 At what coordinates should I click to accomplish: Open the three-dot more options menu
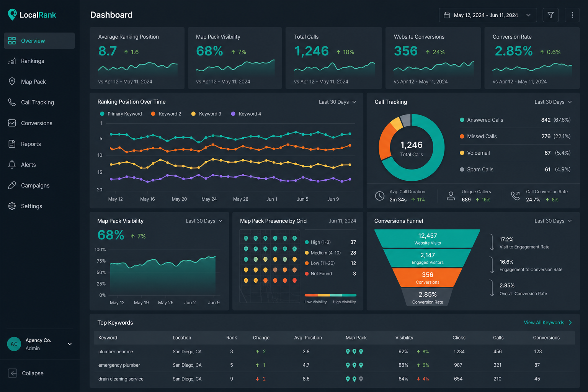pos(572,15)
